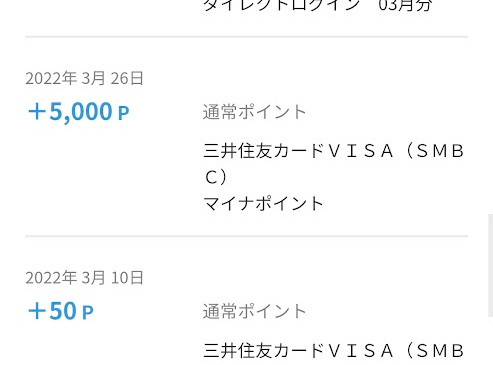This screenshot has width=493, height=365.
Task: Click the vertical scrollbar on right edge
Action: coord(490,265)
